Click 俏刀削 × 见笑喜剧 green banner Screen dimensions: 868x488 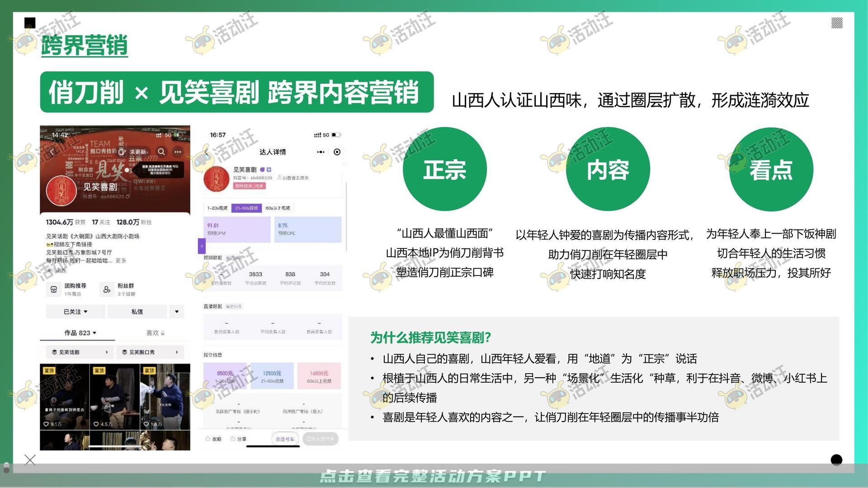pyautogui.click(x=236, y=92)
